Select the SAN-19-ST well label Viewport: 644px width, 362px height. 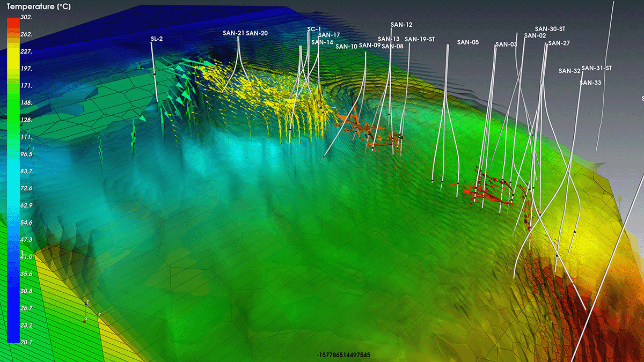click(x=421, y=39)
